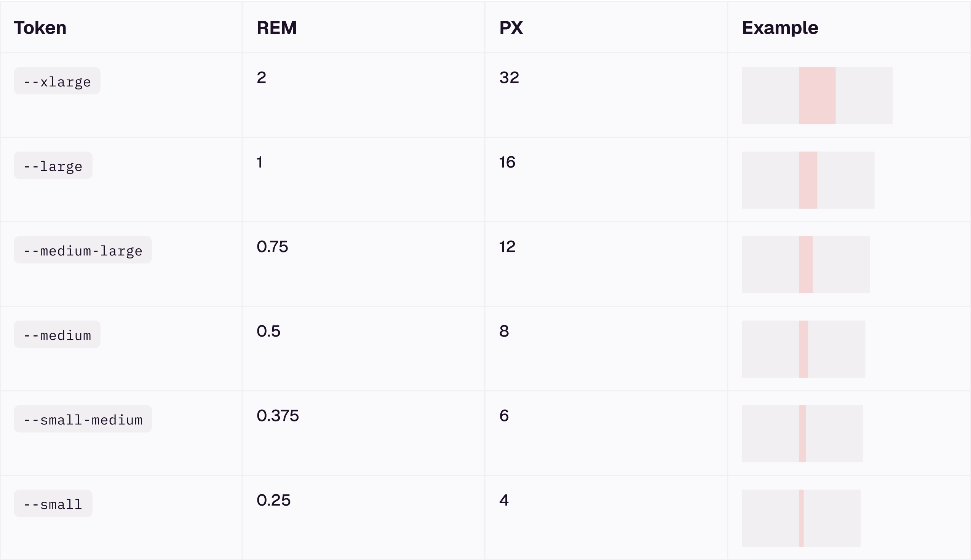Select the --medium token chip

57,335
